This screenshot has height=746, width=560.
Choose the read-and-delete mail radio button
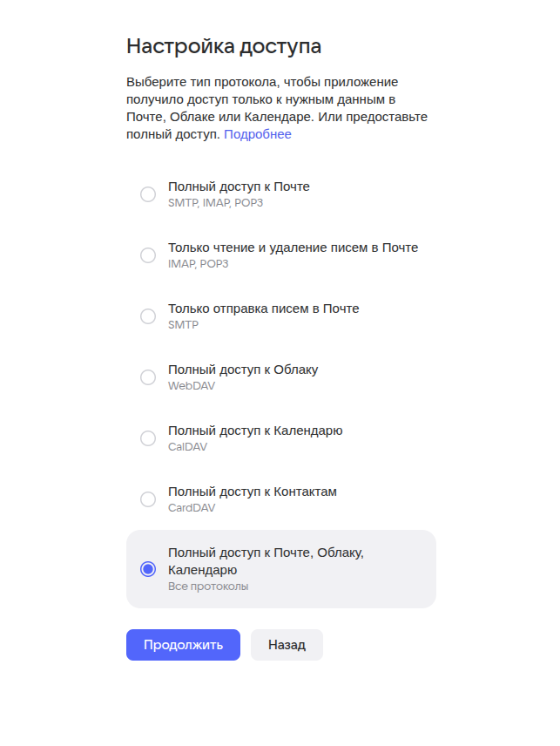(148, 255)
